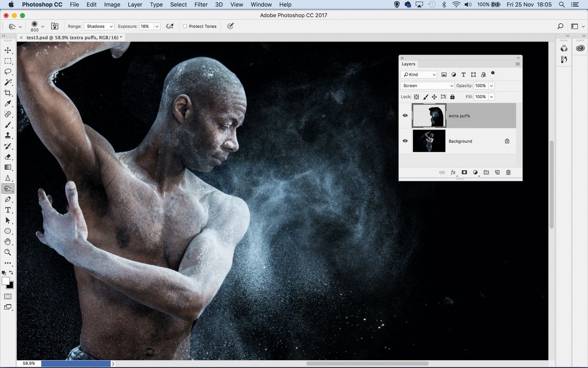
Task: Click the foreground color swatch
Action: (6, 282)
